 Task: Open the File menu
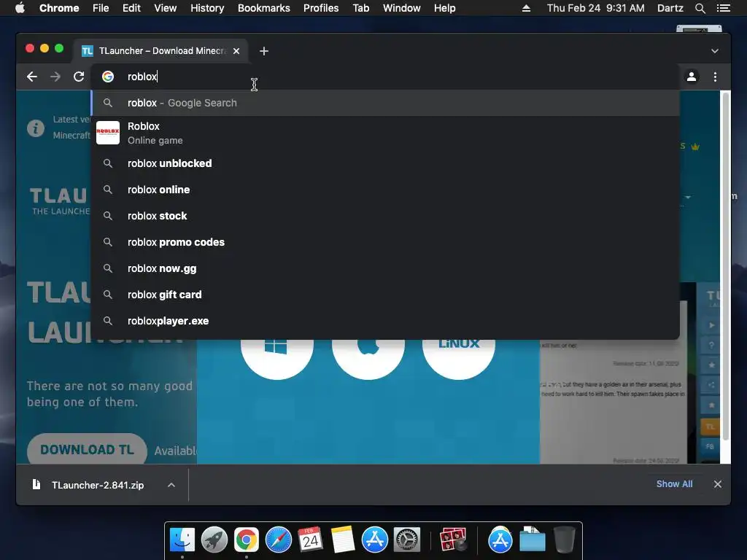point(101,8)
